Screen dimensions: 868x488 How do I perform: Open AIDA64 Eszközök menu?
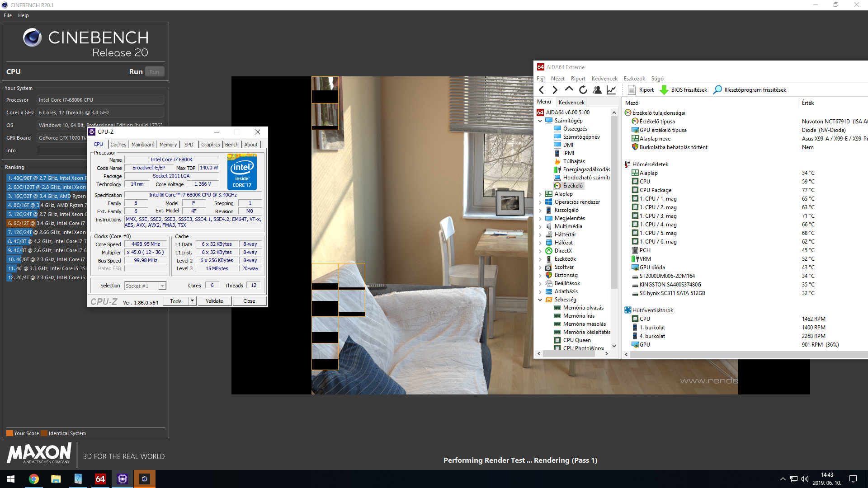[635, 79]
